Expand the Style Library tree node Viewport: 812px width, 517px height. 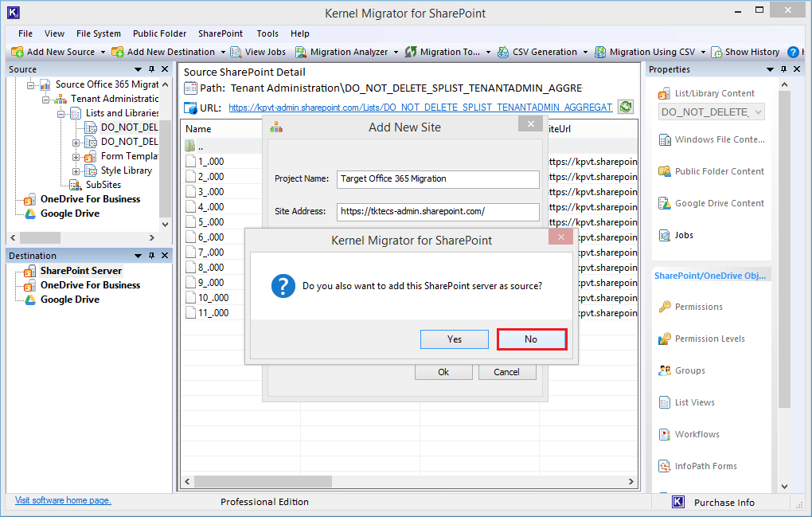pos(76,171)
